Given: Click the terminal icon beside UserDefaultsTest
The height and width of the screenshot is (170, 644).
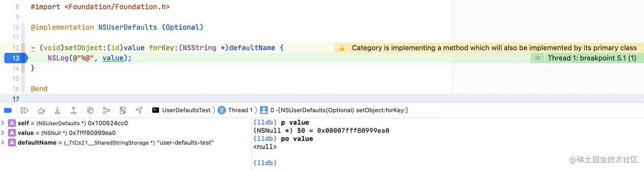Looking at the screenshot, I should [x=156, y=110].
